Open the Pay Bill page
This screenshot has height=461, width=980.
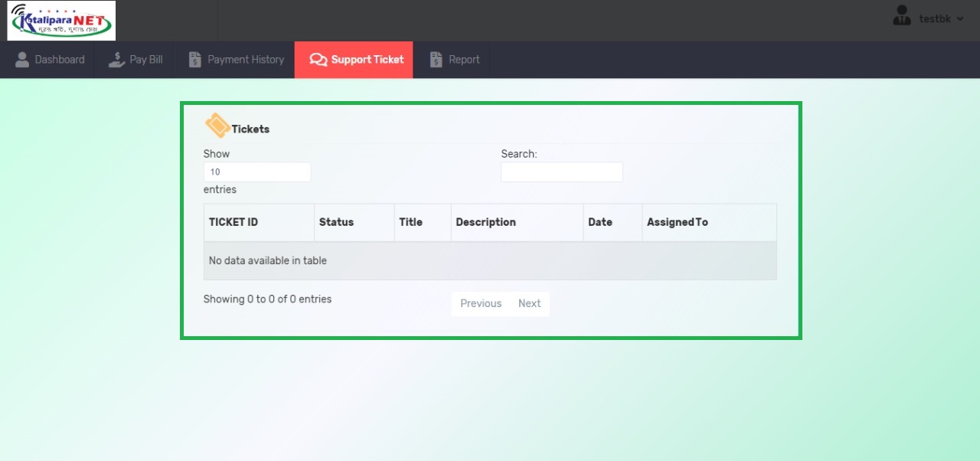click(x=145, y=60)
